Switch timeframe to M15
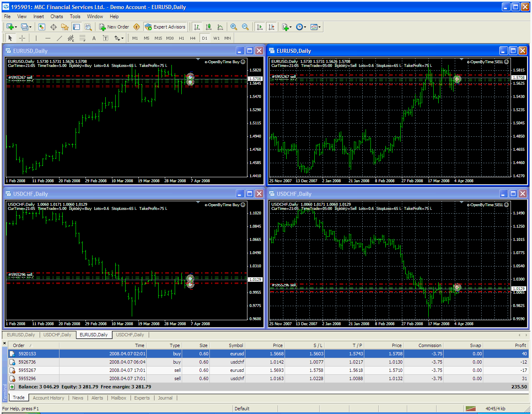532x414 pixels. pyautogui.click(x=158, y=38)
